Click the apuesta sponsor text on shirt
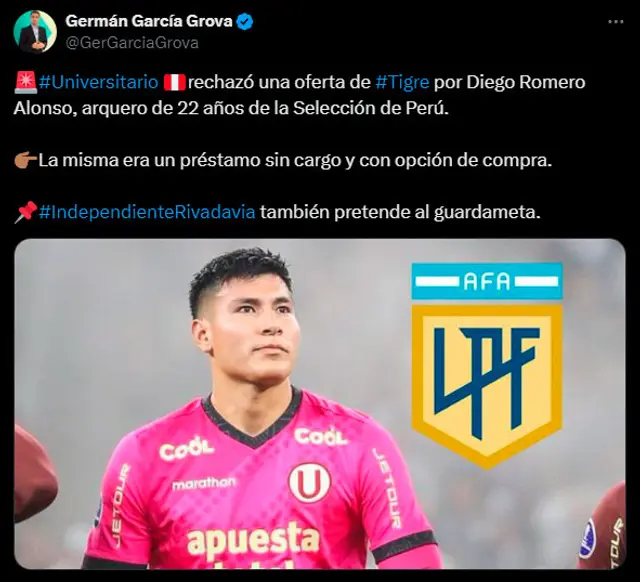This screenshot has height=582, width=640. point(253,540)
